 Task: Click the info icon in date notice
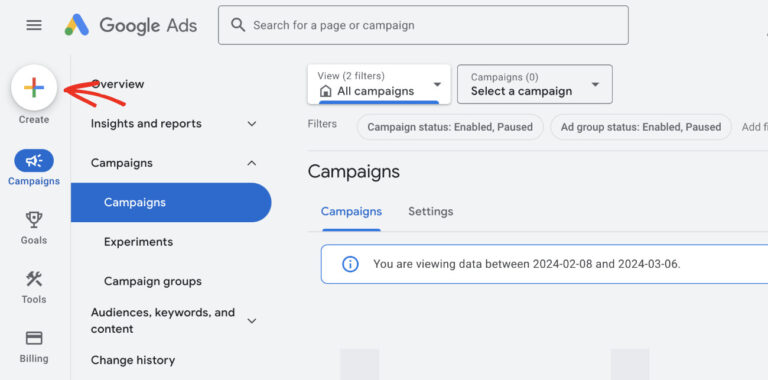pos(350,264)
